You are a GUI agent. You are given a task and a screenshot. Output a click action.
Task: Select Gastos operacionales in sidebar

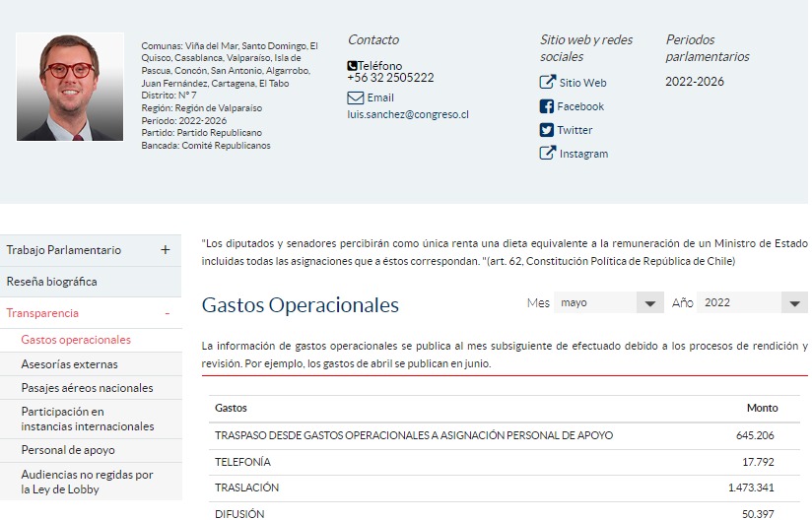coord(76,340)
